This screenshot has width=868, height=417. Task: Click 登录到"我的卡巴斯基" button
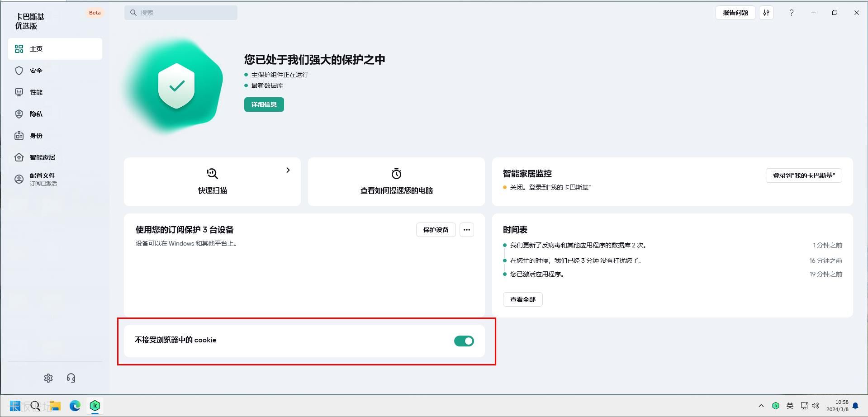(804, 175)
